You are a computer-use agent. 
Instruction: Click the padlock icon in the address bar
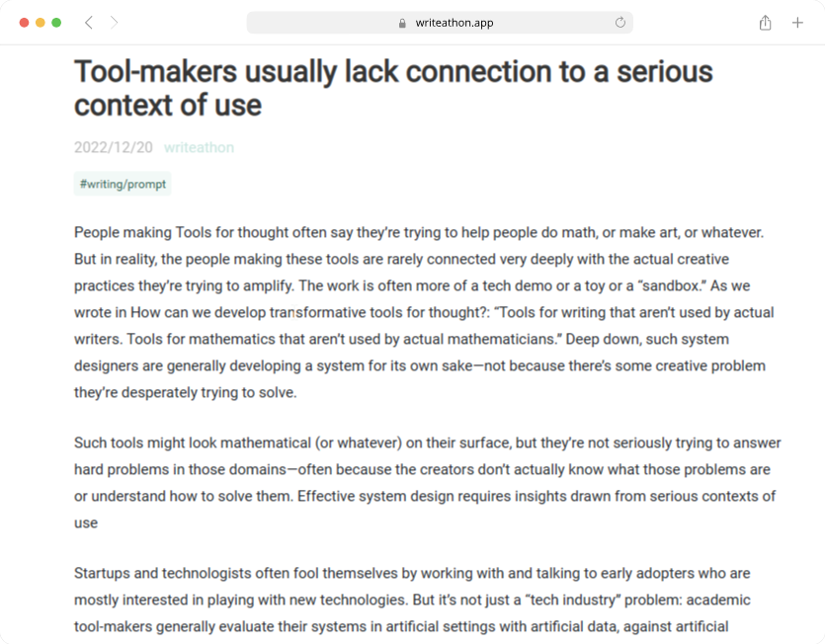[x=402, y=23]
